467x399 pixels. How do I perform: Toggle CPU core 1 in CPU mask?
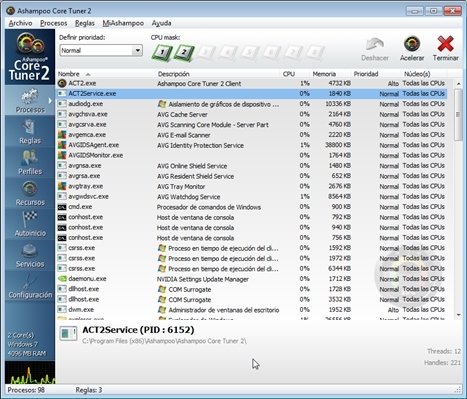[162, 52]
